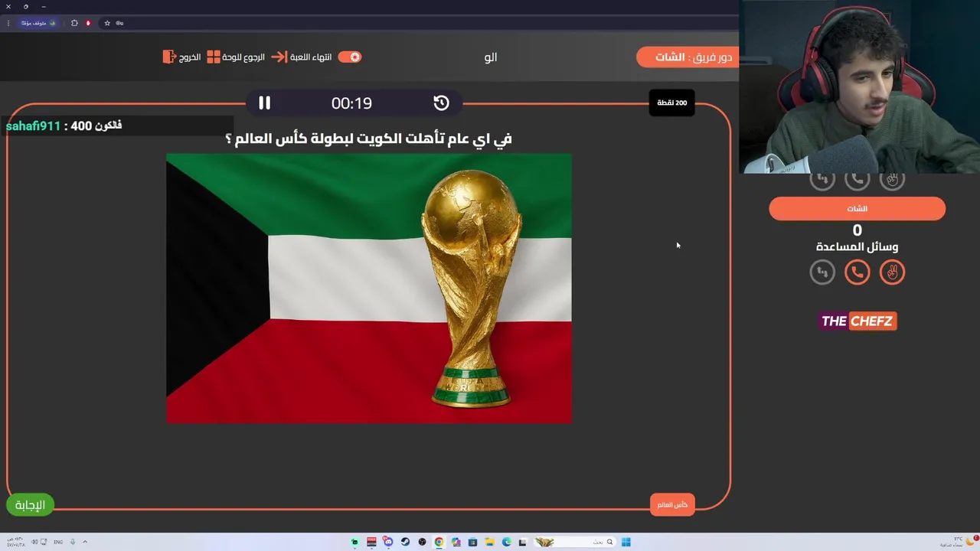This screenshot has width=980, height=551.
Task: Click the متوقف مؤقتًا profile chip
Action: click(38, 23)
